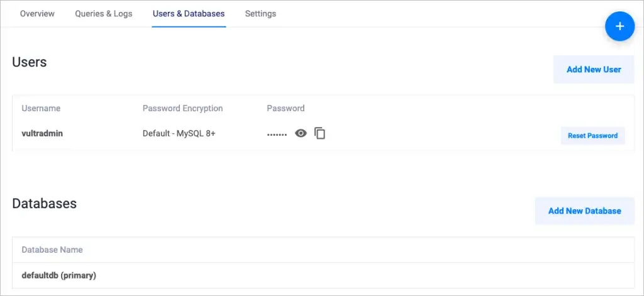Click the Username column header

click(41, 108)
